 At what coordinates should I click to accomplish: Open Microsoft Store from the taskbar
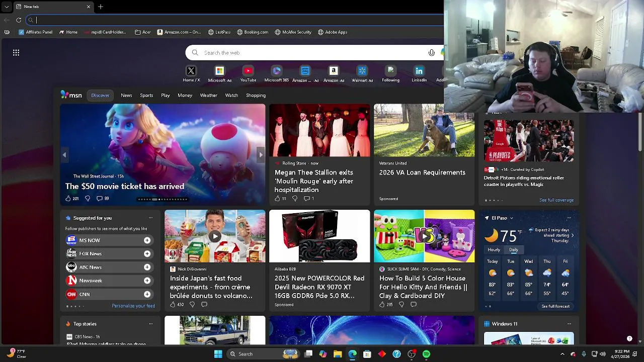(x=367, y=354)
